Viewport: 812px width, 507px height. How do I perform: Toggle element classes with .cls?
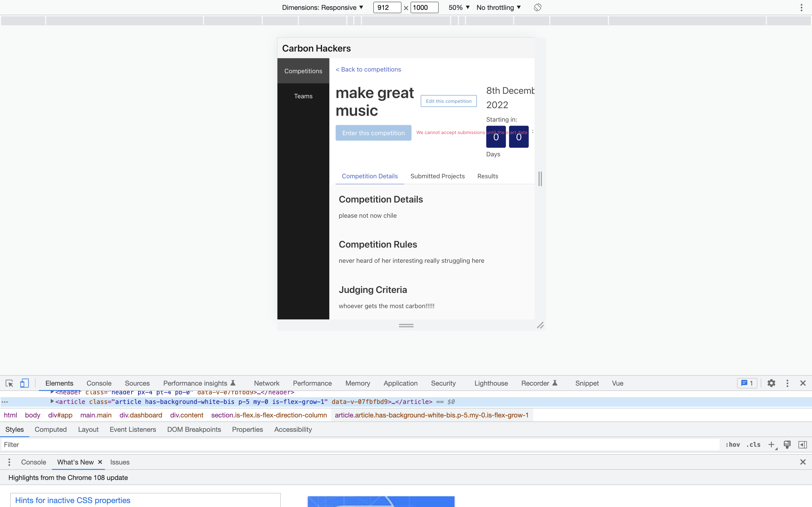pos(753,444)
